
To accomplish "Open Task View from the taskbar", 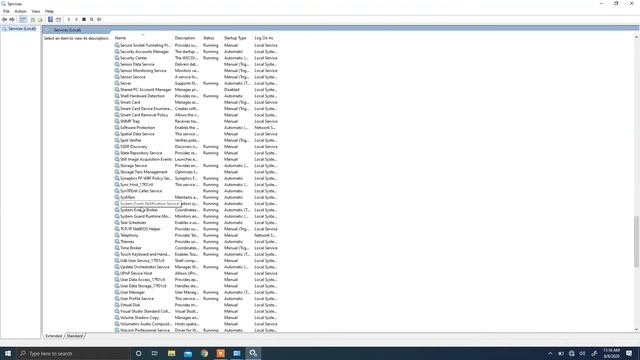I will coord(155,353).
